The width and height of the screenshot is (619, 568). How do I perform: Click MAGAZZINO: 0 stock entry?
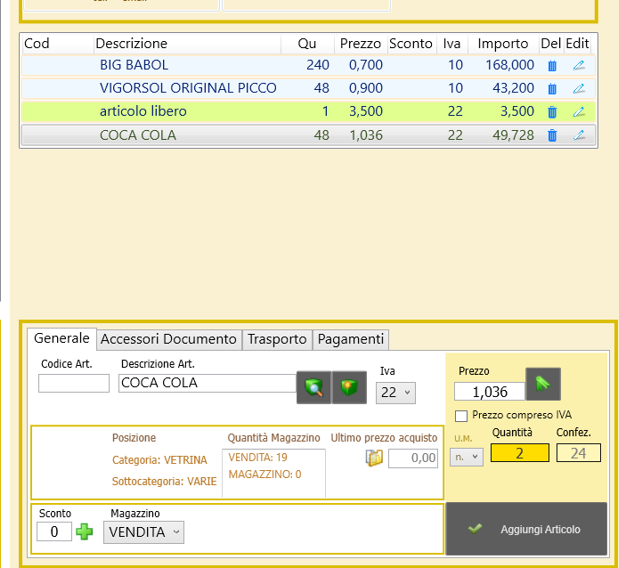pos(265,474)
